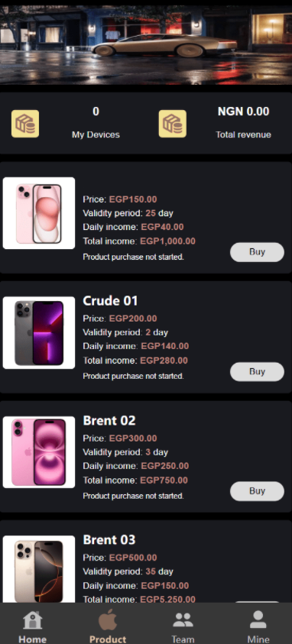This screenshot has height=644, width=292.
Task: Click the car banner image
Action: (146, 44)
